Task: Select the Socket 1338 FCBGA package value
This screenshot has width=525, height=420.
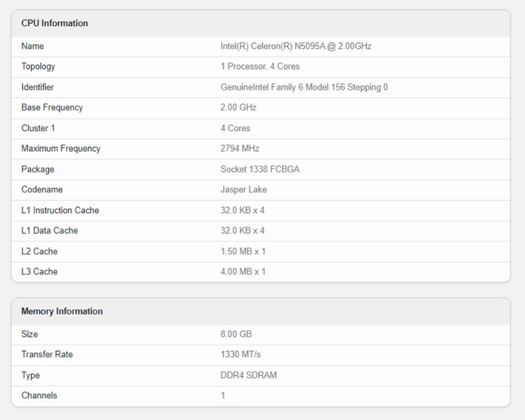Action: pyautogui.click(x=260, y=169)
